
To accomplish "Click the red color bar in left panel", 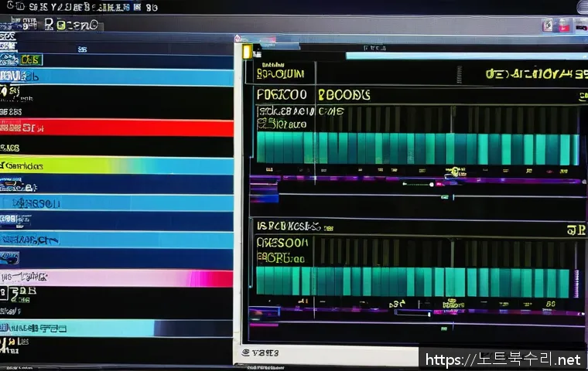I will pyautogui.click(x=116, y=128).
